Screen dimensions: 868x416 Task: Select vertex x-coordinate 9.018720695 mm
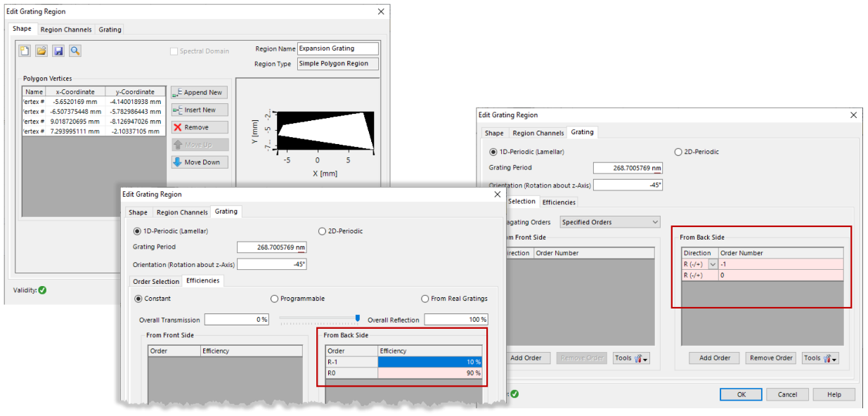pyautogui.click(x=75, y=121)
